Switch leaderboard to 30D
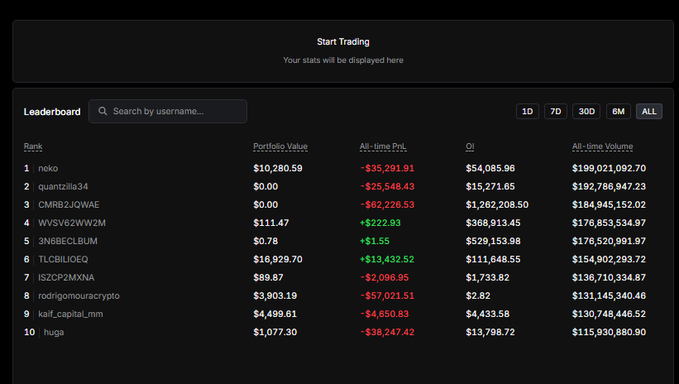Image resolution: width=679 pixels, height=384 pixels. click(586, 111)
